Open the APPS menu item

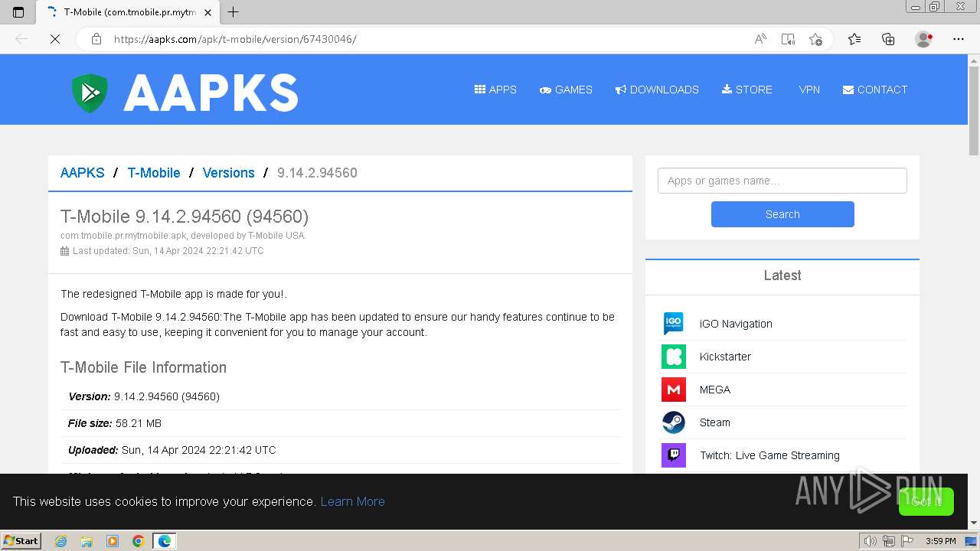pyautogui.click(x=495, y=90)
